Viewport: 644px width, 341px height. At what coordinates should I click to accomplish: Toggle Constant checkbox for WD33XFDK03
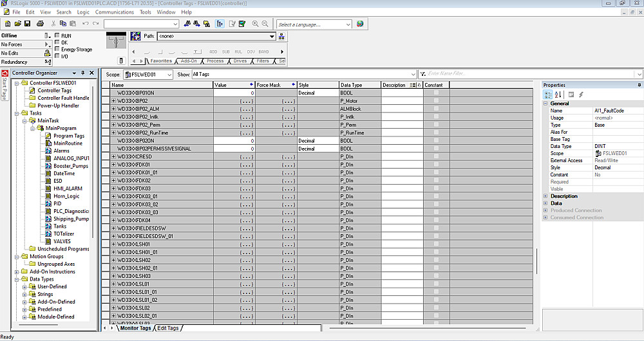click(436, 189)
